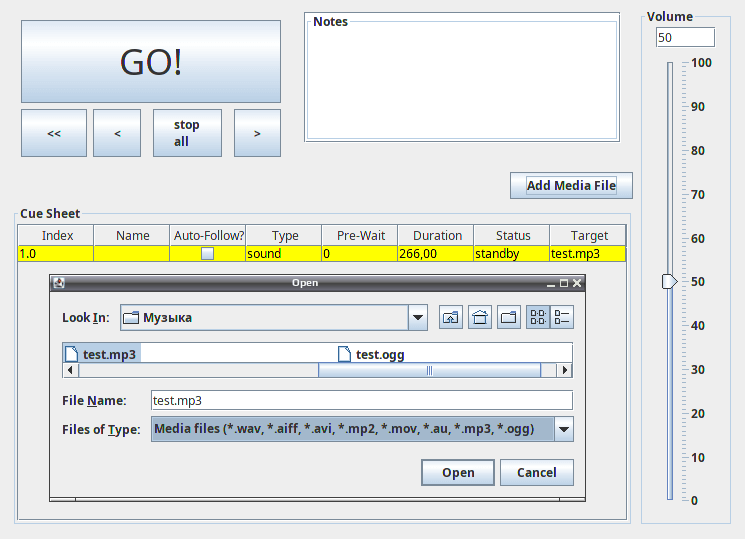
Task: Switch file chooser to Details view
Action: tap(562, 317)
